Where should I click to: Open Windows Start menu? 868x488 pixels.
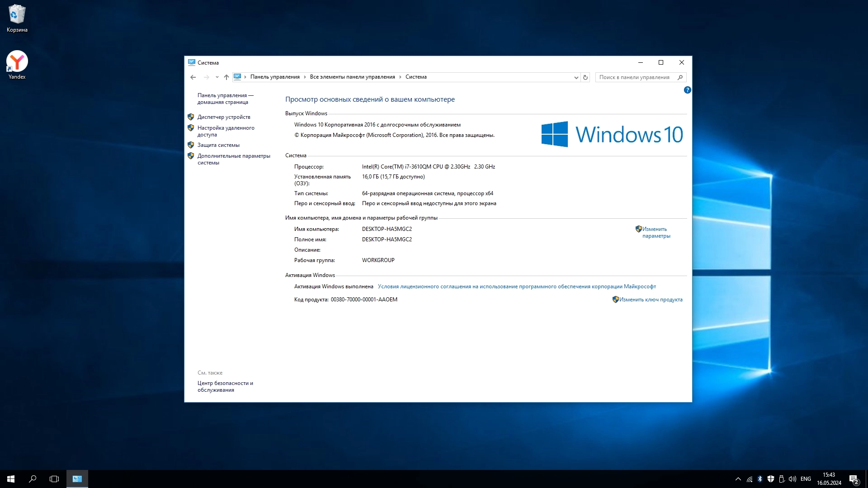11,479
